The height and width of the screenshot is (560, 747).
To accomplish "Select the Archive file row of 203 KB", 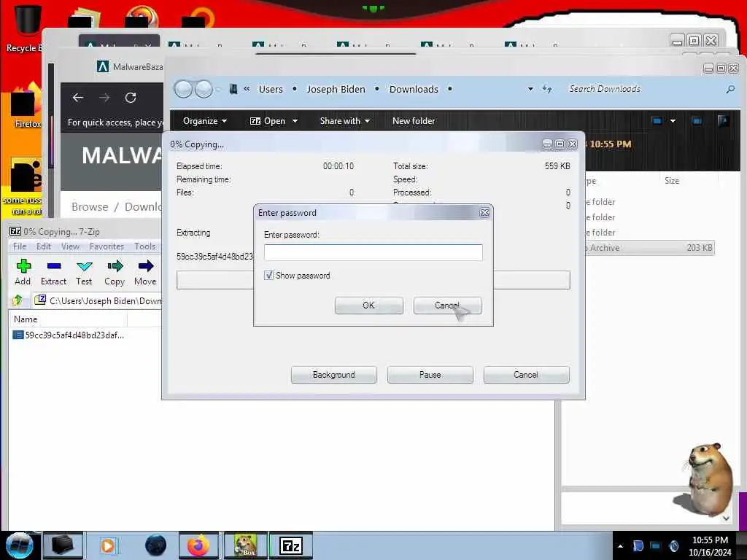I will (x=650, y=248).
